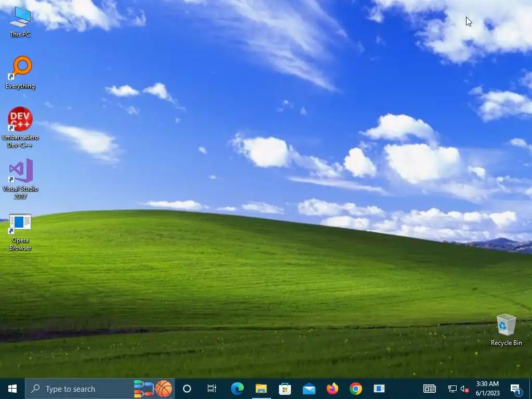Screen dimensions: 532x399
Task: Open the Mail app on taskbar
Action: 309,389
